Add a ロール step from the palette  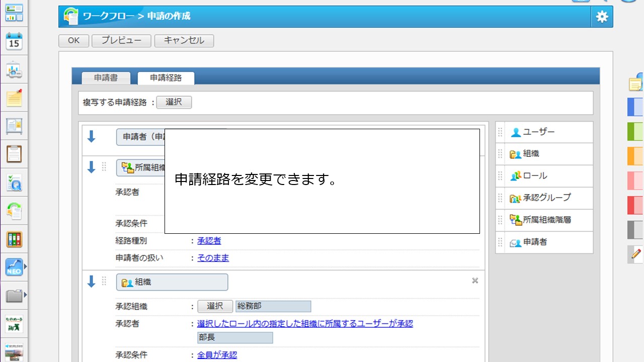[544, 176]
